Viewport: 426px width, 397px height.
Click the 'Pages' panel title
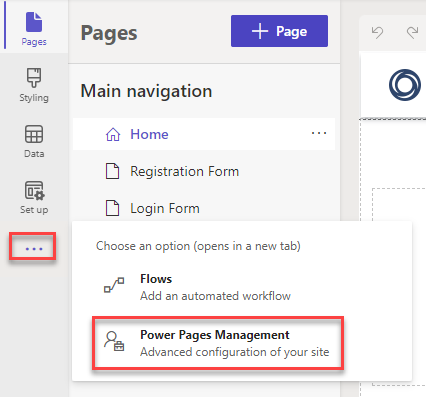(109, 33)
